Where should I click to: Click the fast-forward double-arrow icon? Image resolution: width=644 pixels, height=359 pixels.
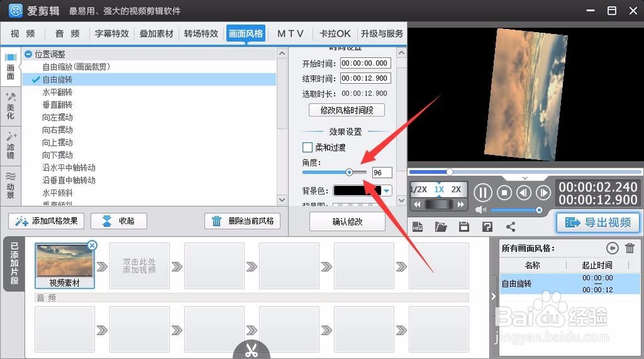point(461,204)
